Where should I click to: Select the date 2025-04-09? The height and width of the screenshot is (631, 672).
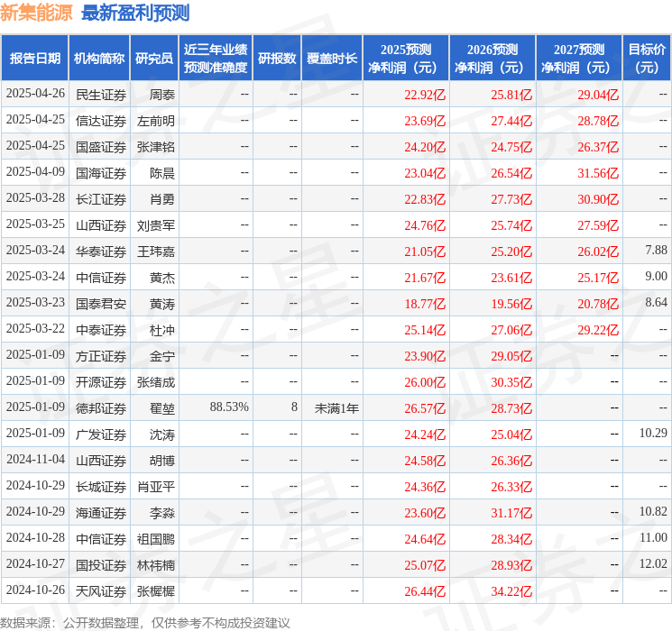[x=35, y=172]
